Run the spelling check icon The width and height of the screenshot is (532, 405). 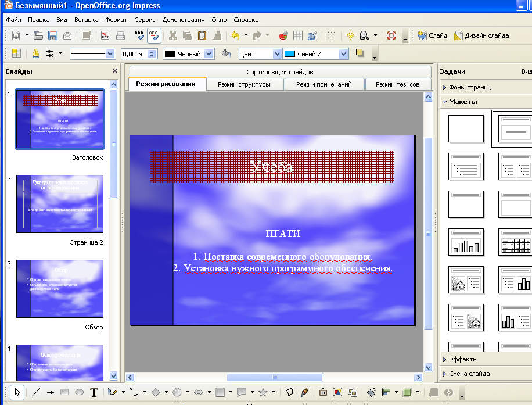[x=139, y=35]
